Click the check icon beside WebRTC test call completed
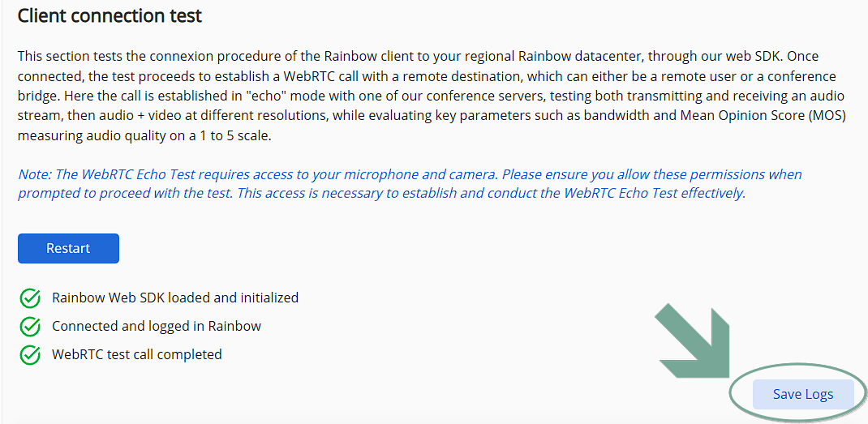The image size is (868, 424). (x=30, y=355)
